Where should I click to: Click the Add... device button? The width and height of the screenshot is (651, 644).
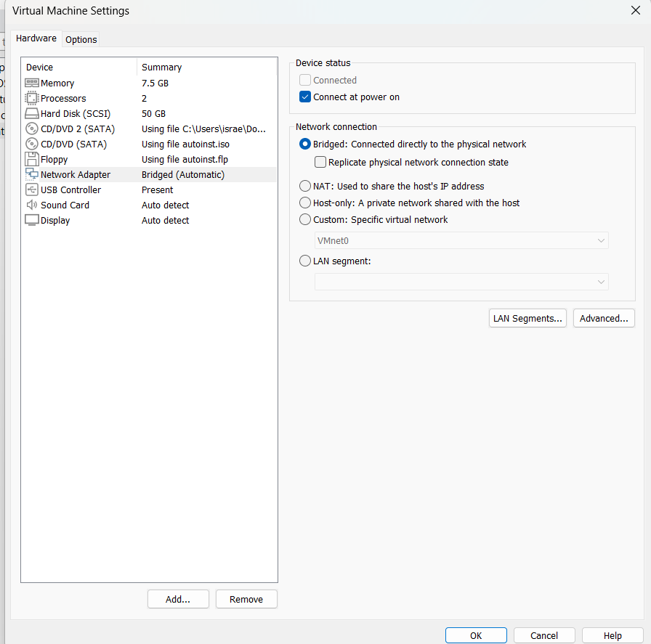(177, 599)
